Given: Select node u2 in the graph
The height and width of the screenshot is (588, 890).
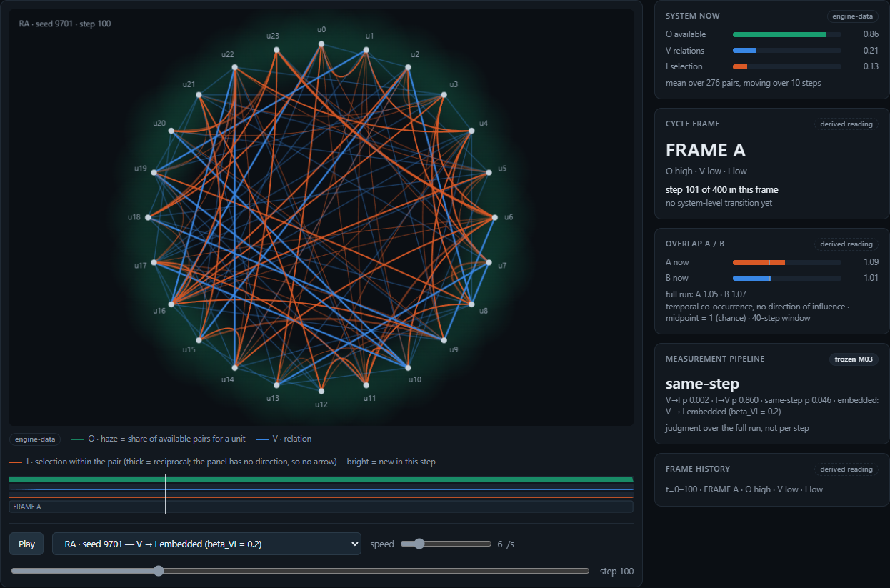Looking at the screenshot, I should (408, 67).
